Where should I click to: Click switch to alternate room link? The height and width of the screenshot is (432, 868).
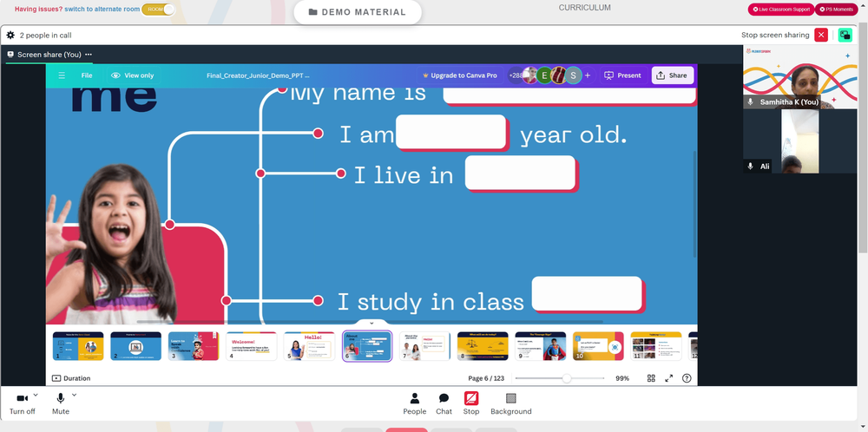102,10
